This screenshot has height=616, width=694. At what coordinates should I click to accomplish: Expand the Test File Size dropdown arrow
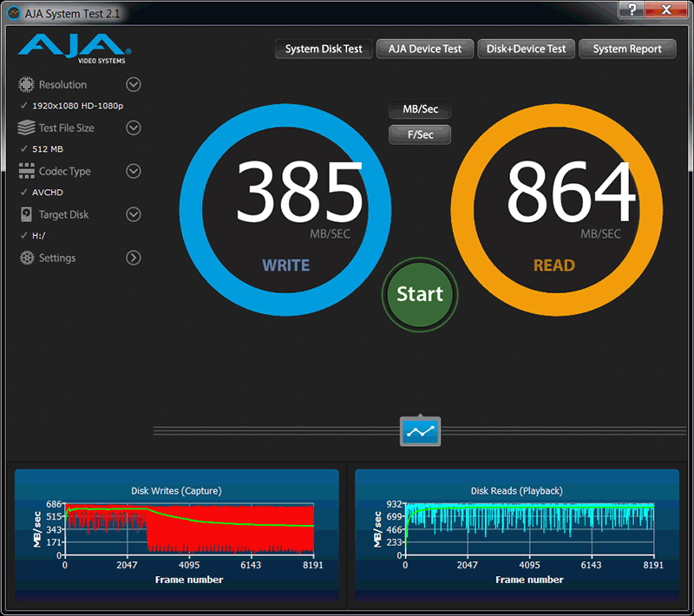(134, 128)
